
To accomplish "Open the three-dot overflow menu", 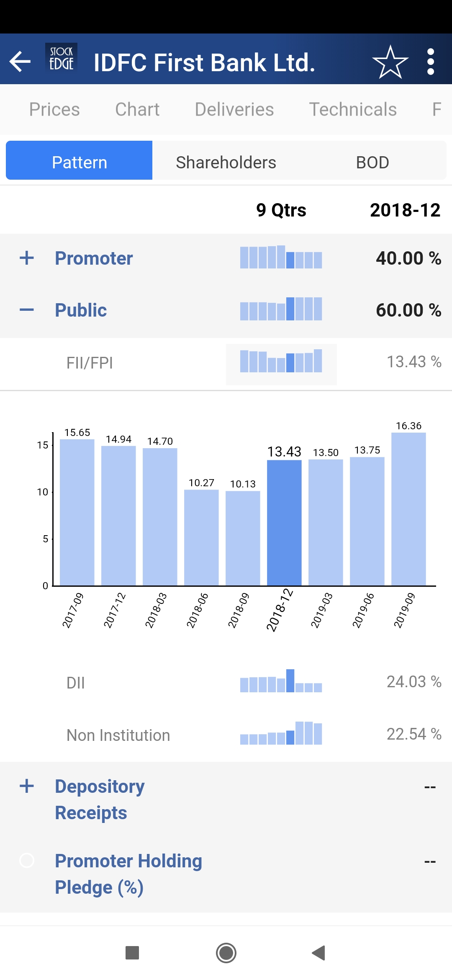I will pos(431,62).
